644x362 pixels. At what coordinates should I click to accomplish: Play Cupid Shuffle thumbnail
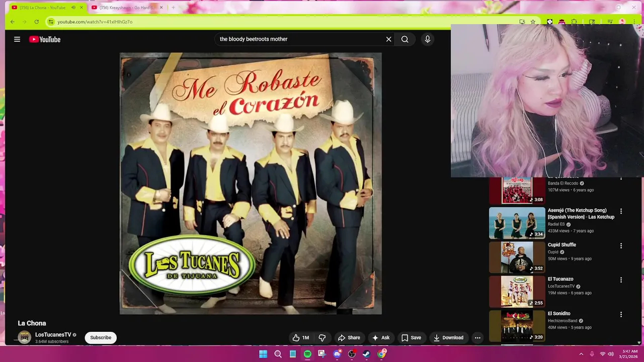click(x=517, y=257)
